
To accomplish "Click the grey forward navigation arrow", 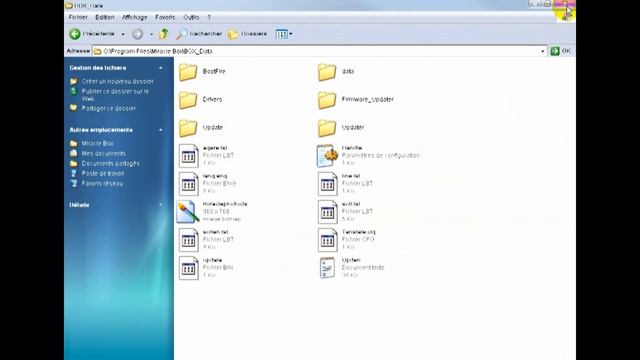I will pyautogui.click(x=137, y=34).
